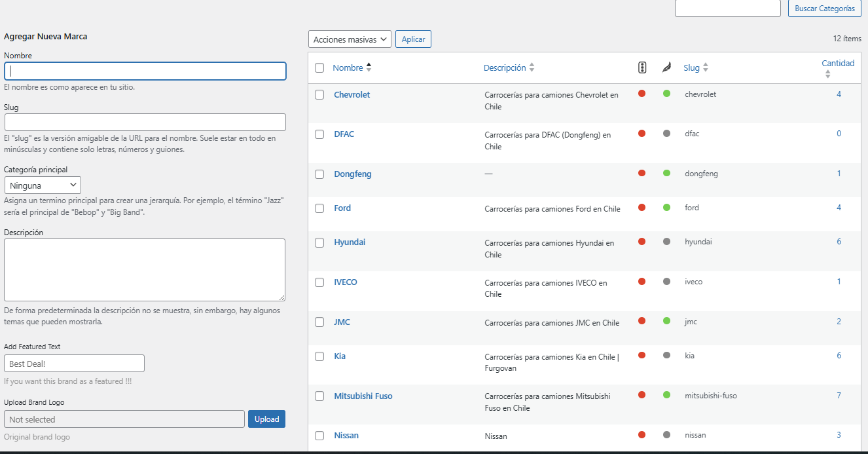Focus the Add Featured Text field
The width and height of the screenshot is (868, 454).
[74, 364]
